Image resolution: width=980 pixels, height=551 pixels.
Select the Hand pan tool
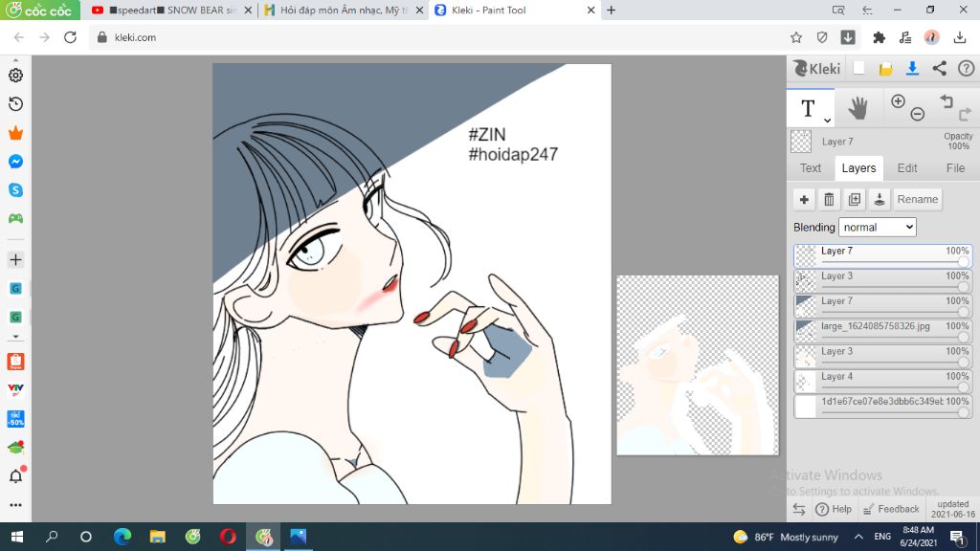857,108
